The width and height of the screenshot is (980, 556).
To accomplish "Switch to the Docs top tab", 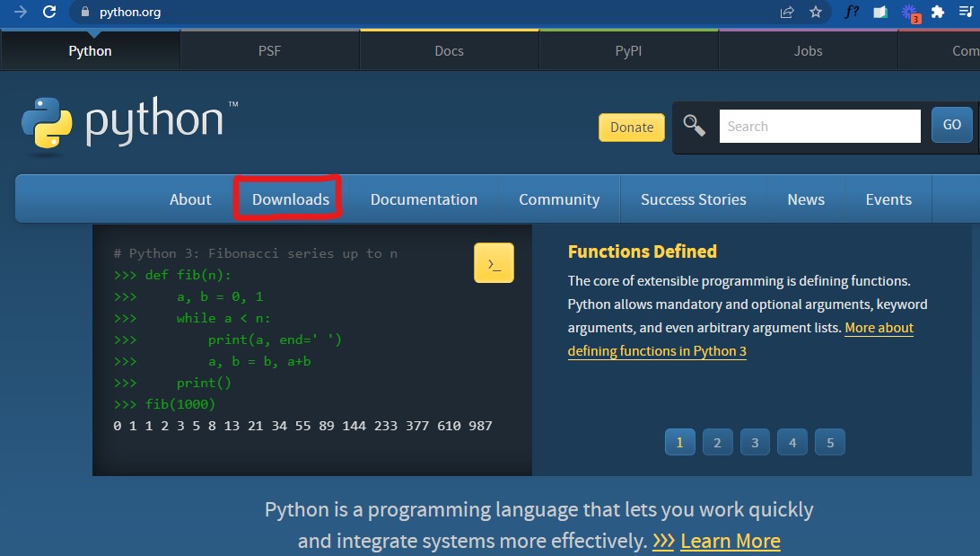I will (x=449, y=51).
